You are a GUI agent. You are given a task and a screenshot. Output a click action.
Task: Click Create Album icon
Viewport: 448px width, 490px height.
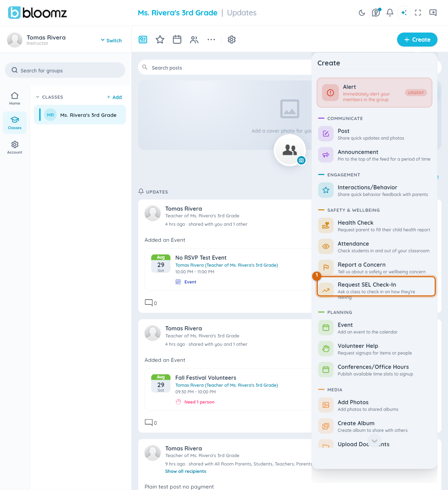point(326,426)
